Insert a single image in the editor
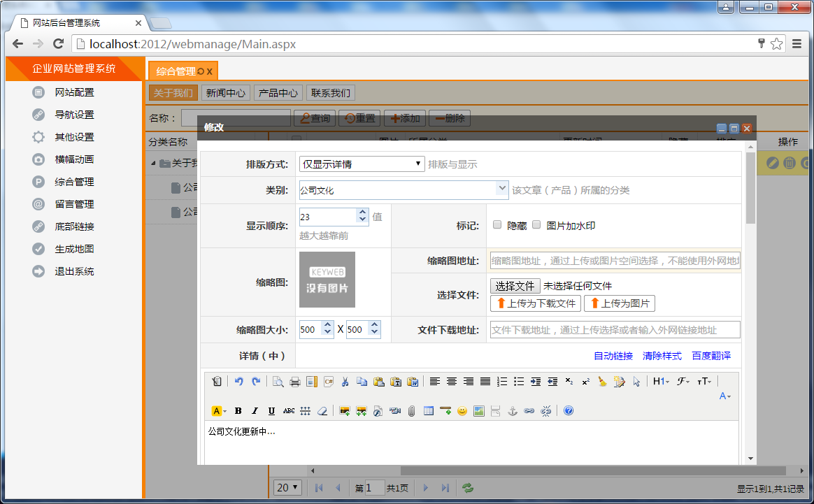The image size is (814, 504). click(x=344, y=410)
